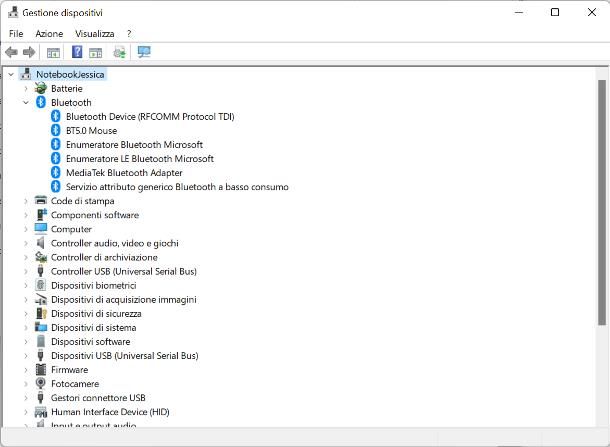
Task: Select Enumeratore Bluetooth Microsoft entry
Action: [134, 145]
